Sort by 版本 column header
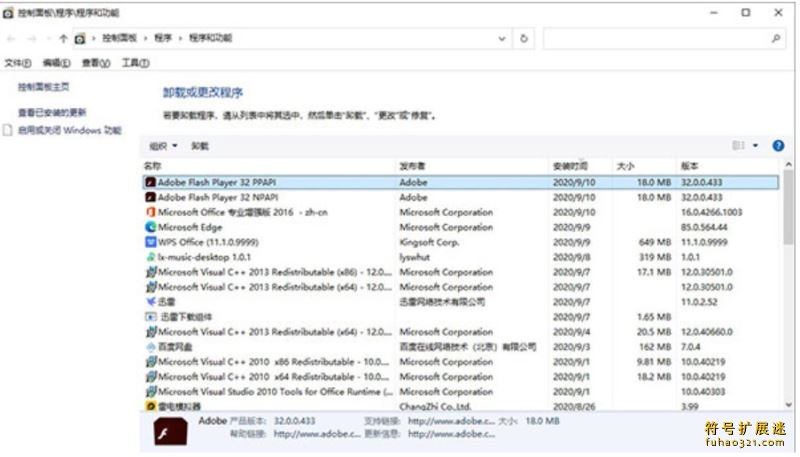This screenshot has height=457, width=800. 689,166
